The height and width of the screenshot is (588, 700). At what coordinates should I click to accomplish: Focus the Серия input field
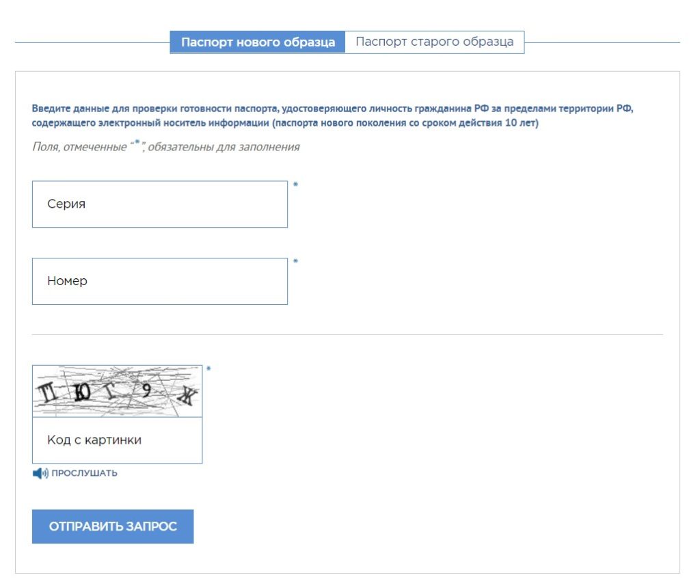pyautogui.click(x=159, y=204)
